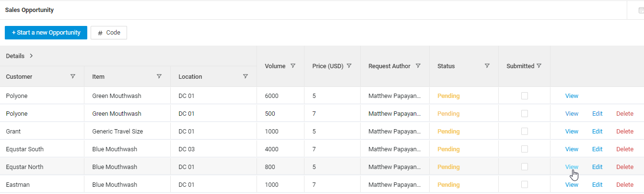Click the panel icon at top right
Screen dimensions: 644x194
point(641,10)
